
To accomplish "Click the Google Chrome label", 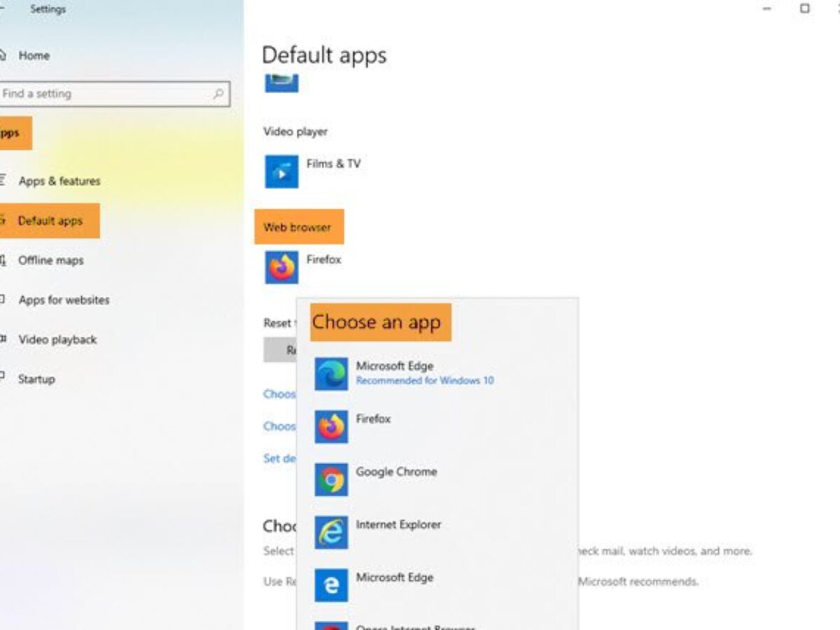I will point(396,472).
